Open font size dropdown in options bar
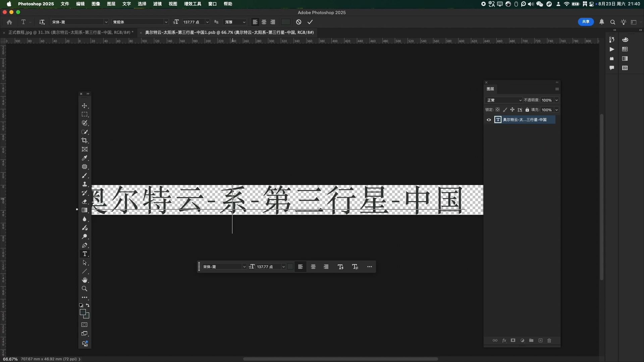Viewport: 644px width, 362px height. tap(207, 22)
